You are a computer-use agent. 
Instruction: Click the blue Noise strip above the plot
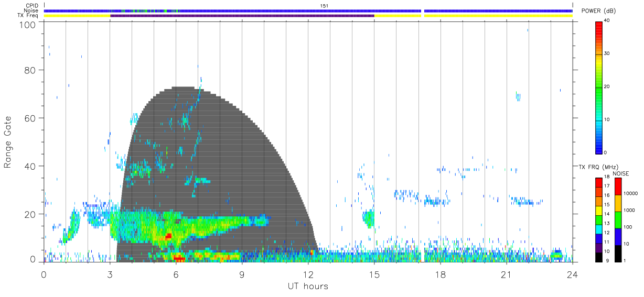[308, 10]
